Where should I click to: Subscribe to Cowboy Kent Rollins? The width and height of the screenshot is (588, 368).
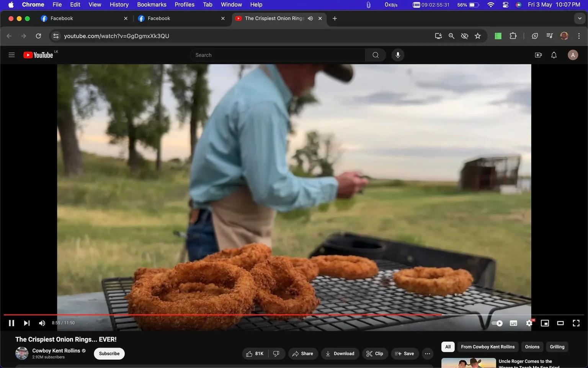pyautogui.click(x=109, y=353)
